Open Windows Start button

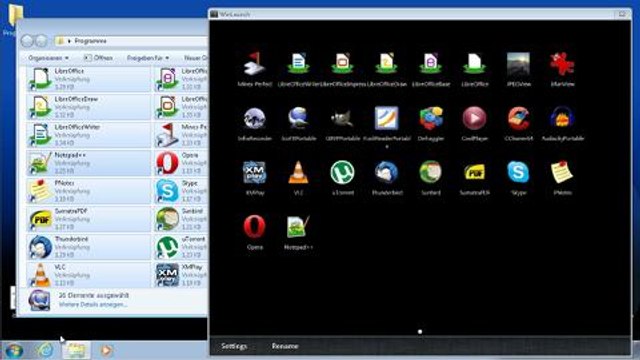point(14,351)
